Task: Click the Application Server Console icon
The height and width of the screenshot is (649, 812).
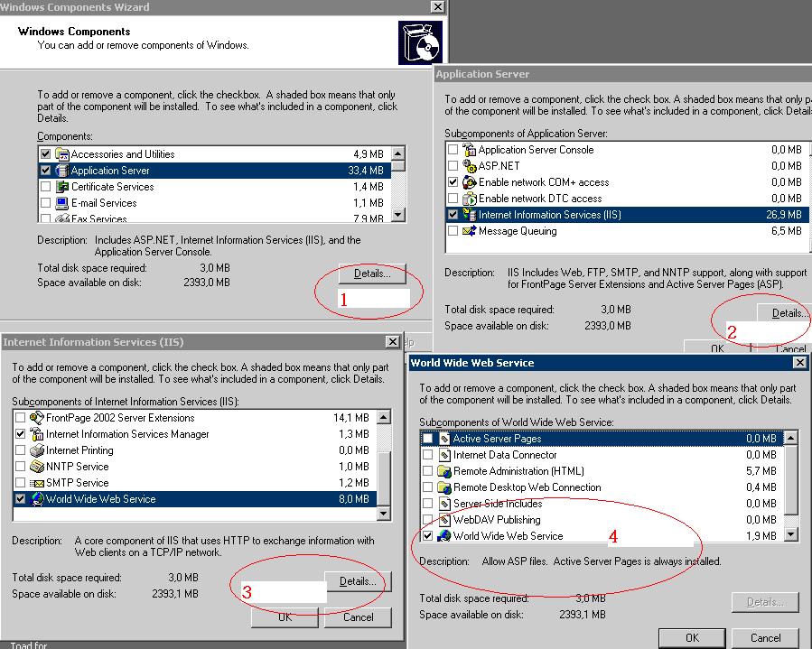Action: (469, 150)
